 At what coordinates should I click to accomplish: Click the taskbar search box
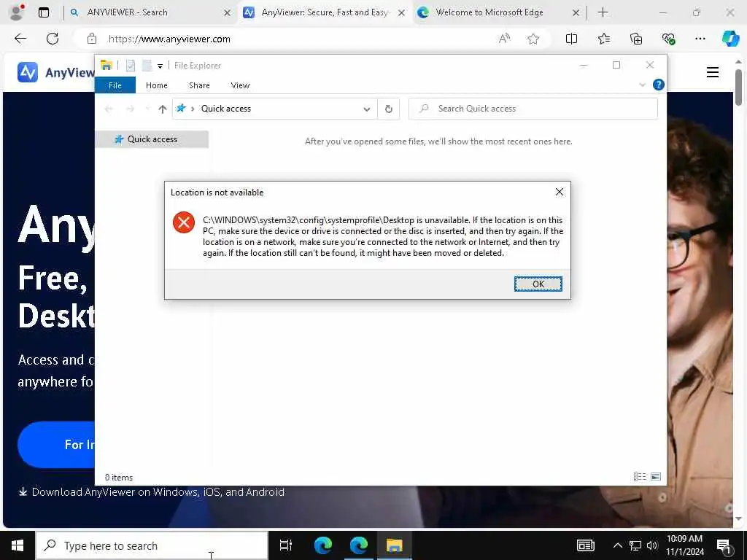click(152, 545)
